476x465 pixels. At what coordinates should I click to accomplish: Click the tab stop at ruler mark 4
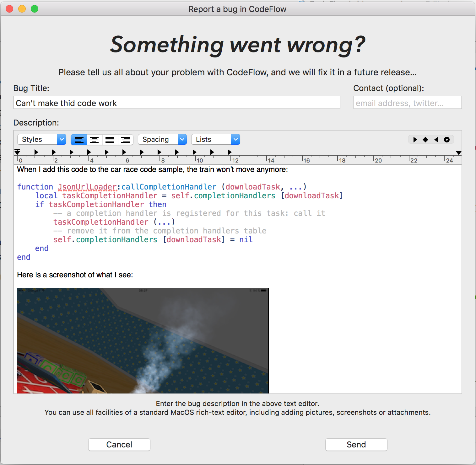click(x=89, y=152)
